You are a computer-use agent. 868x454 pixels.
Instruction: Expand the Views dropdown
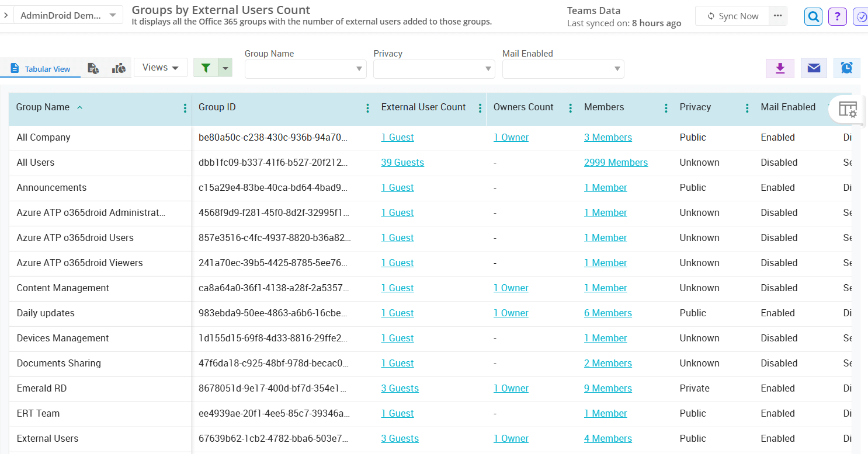(x=160, y=67)
